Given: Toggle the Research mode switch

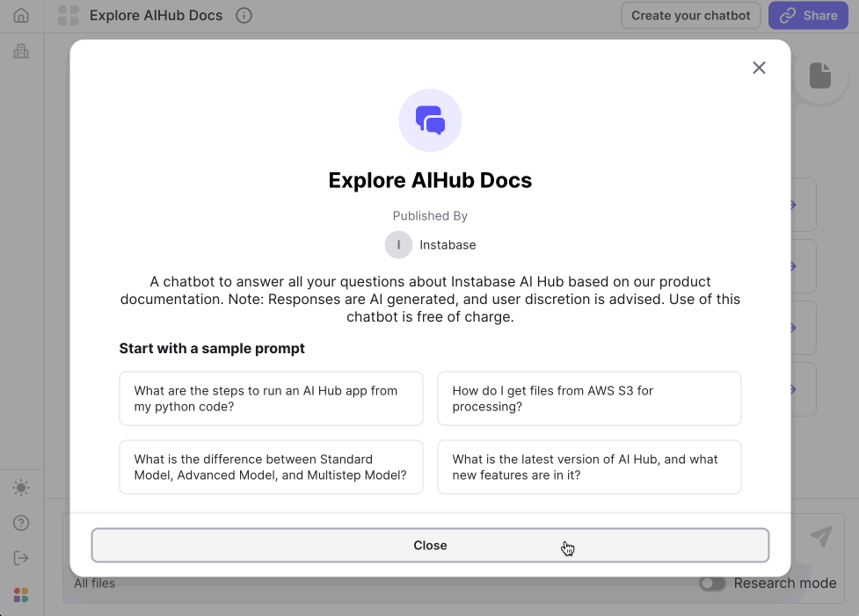Looking at the screenshot, I should point(712,583).
